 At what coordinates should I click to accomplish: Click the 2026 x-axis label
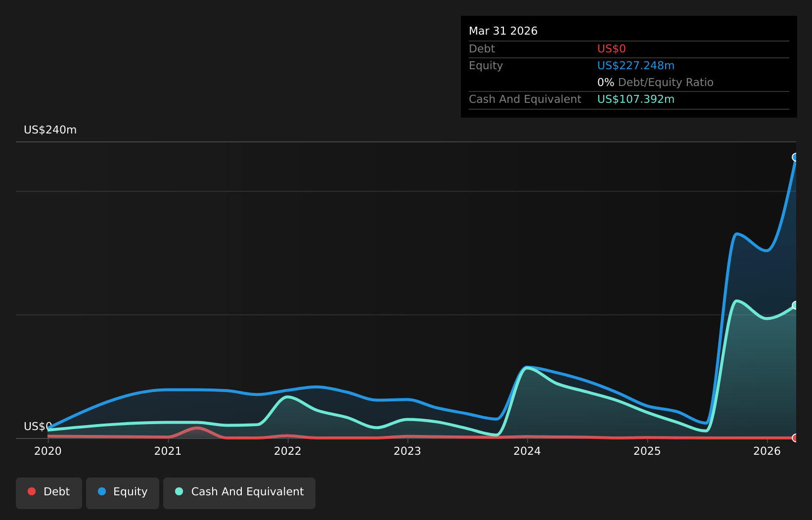coord(767,451)
